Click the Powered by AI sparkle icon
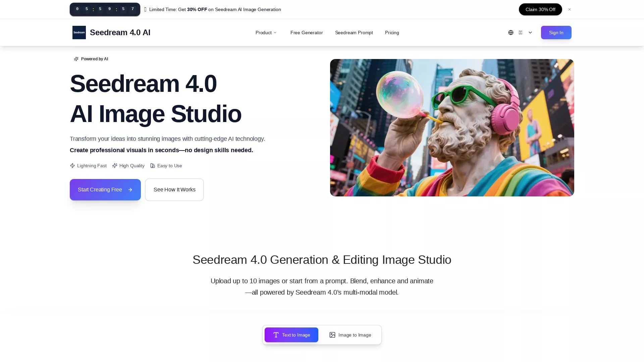Viewport: 644px width, 362px height. [76, 59]
